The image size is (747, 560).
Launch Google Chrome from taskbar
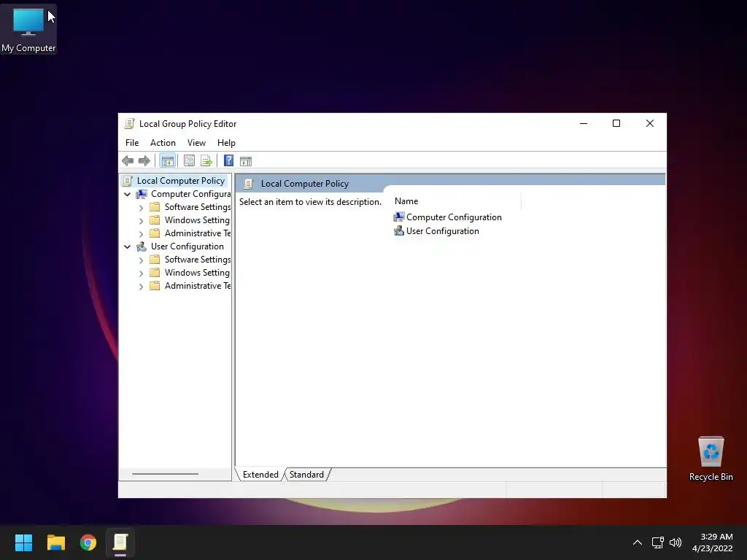coord(88,542)
